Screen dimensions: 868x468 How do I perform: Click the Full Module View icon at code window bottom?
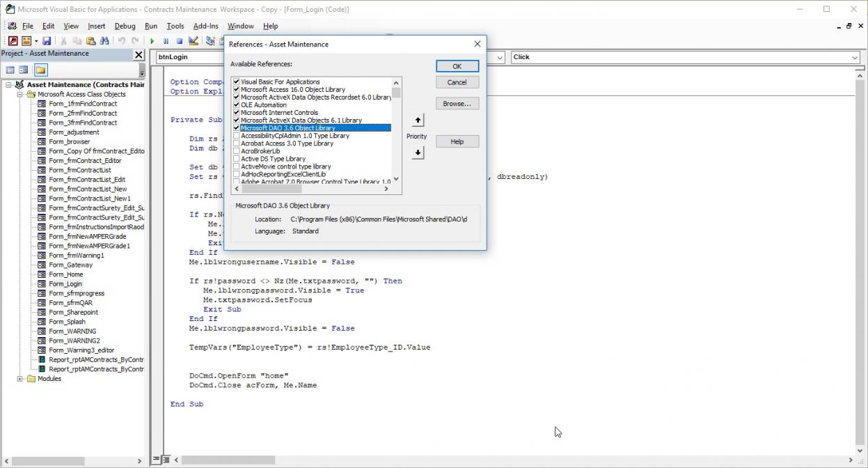tap(166, 460)
